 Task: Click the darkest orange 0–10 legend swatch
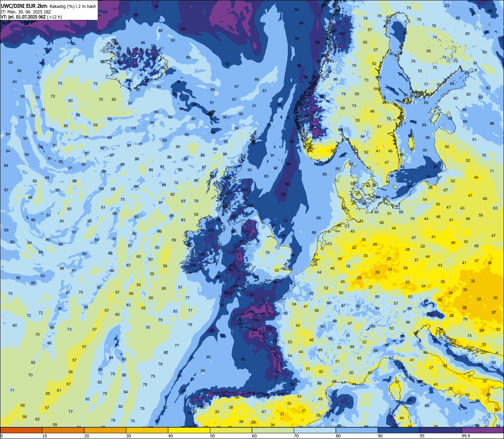tap(21, 430)
